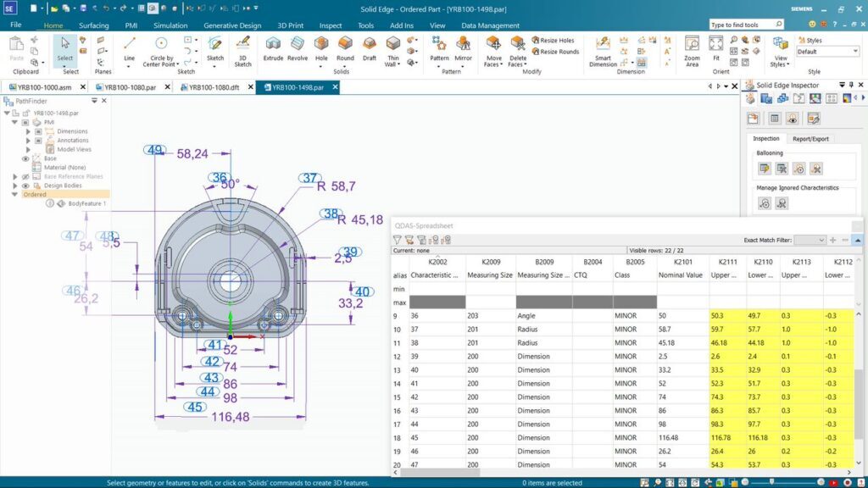Switch to the YRB100-1080.dft document tab
The width and height of the screenshot is (868, 488).
pyautogui.click(x=214, y=87)
